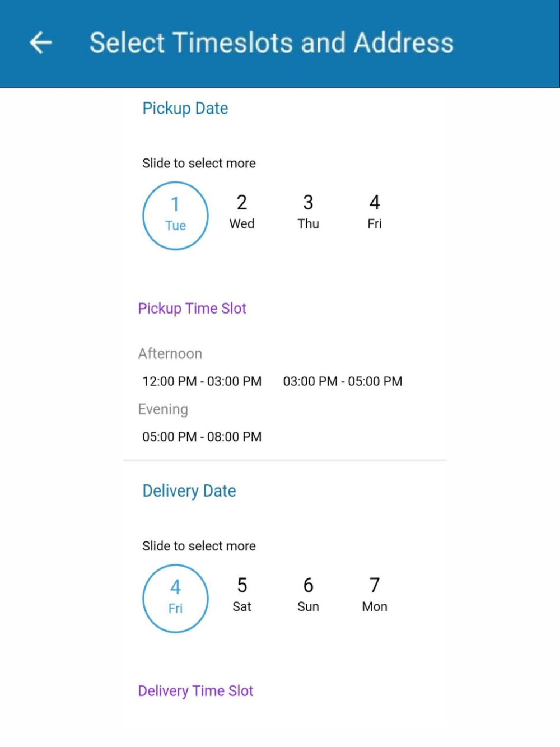The width and height of the screenshot is (560, 747).
Task: Select delivery date 4 Fri
Action: tap(175, 598)
